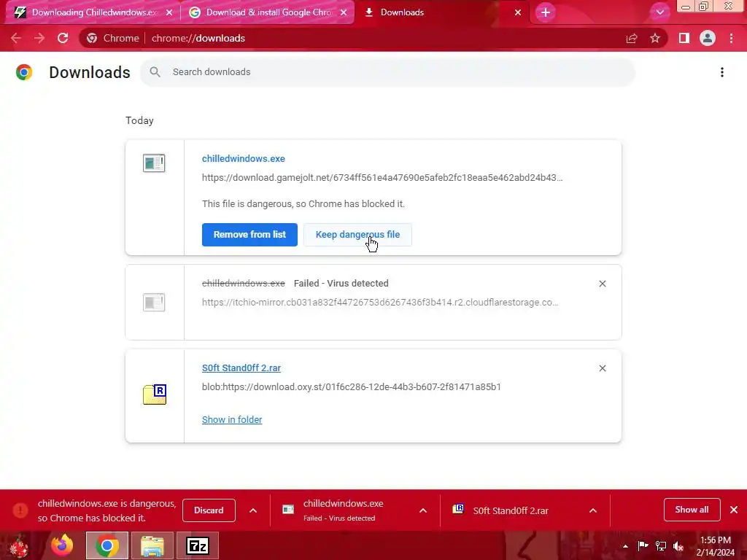Open Chrome's three-dot main menu

point(731,38)
